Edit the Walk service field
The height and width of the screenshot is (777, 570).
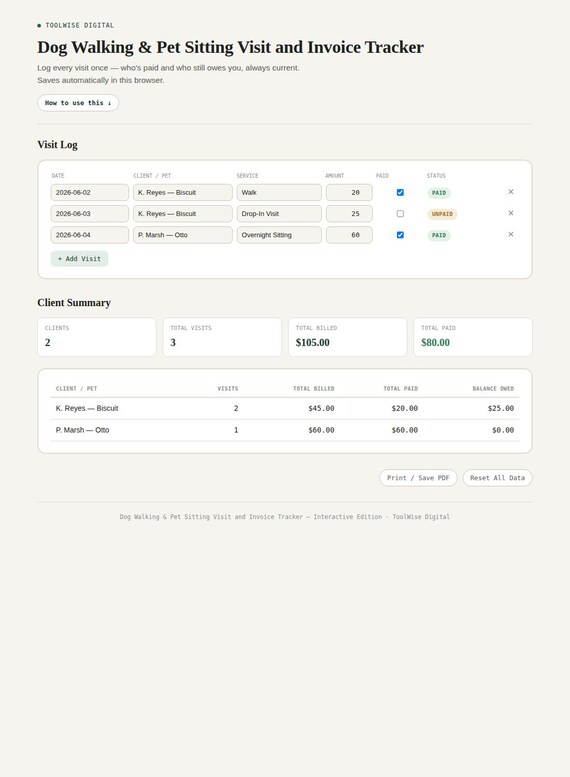279,192
